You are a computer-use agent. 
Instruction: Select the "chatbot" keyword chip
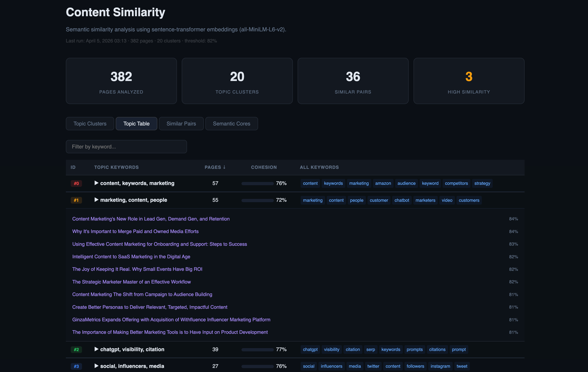point(402,200)
